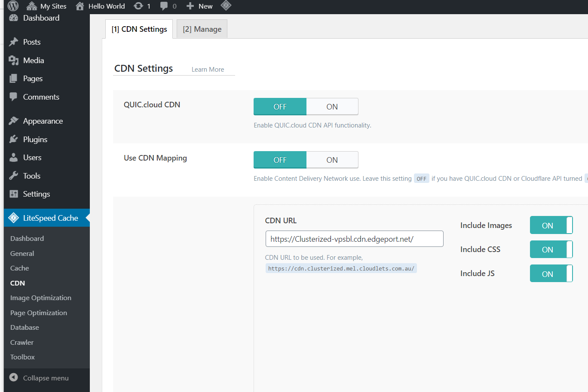The image size is (588, 392).
Task: Click the LiteSpeed Cache sidebar logo icon
Action: [x=14, y=218]
